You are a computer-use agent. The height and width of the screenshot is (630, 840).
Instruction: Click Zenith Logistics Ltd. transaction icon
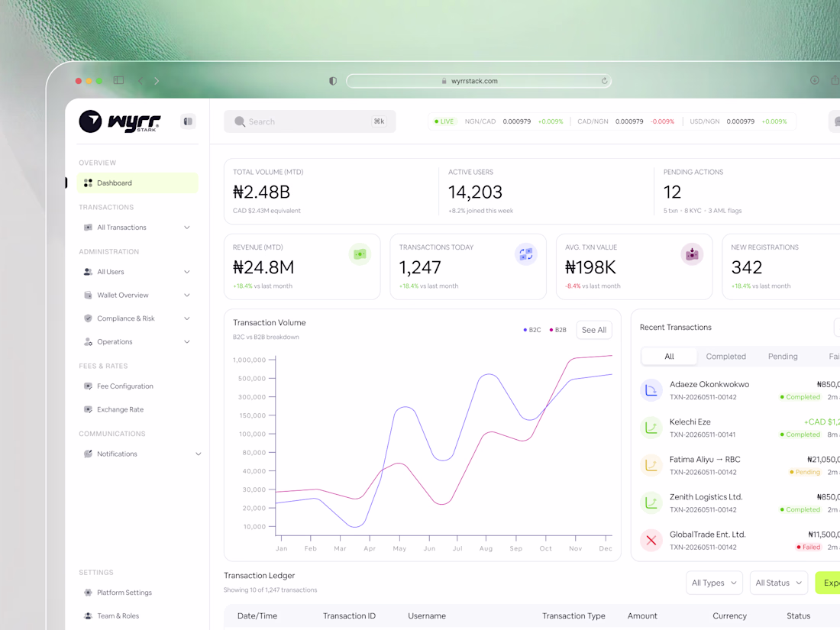[651, 502]
